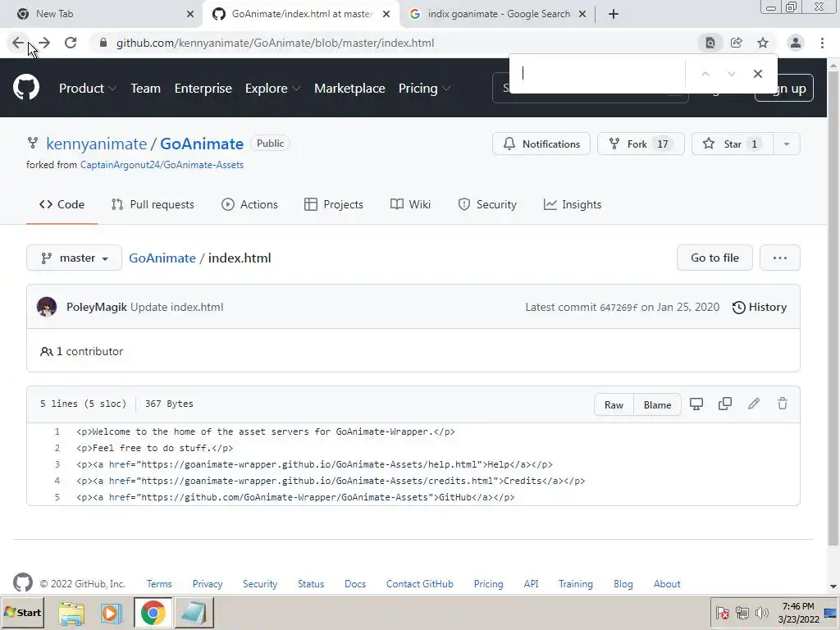Viewport: 840px width, 630px height.
Task: Open the Team page
Action: tap(146, 89)
